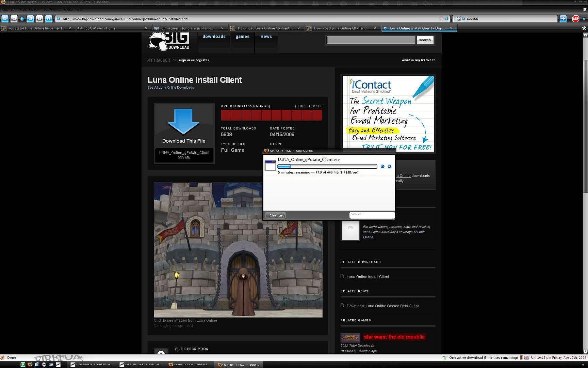Open Firefox from the quick launch bar

click(30, 364)
